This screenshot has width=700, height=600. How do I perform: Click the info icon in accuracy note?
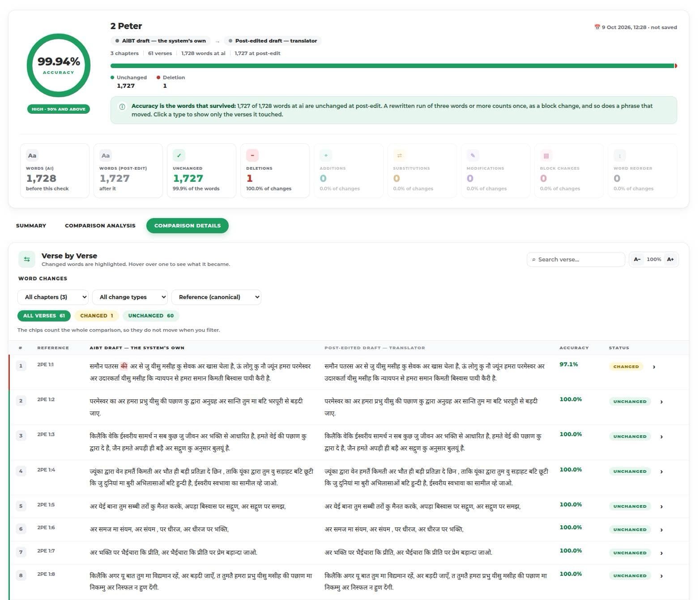[x=122, y=107]
